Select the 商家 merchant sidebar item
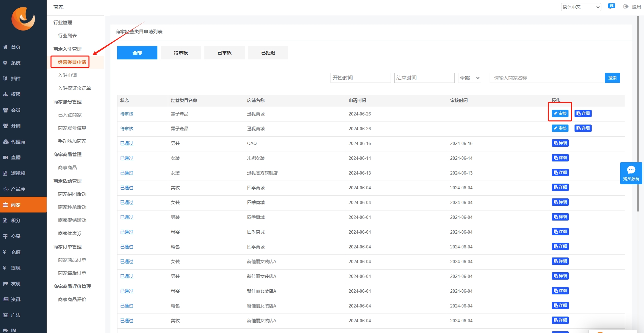The image size is (644, 333). [x=23, y=205]
